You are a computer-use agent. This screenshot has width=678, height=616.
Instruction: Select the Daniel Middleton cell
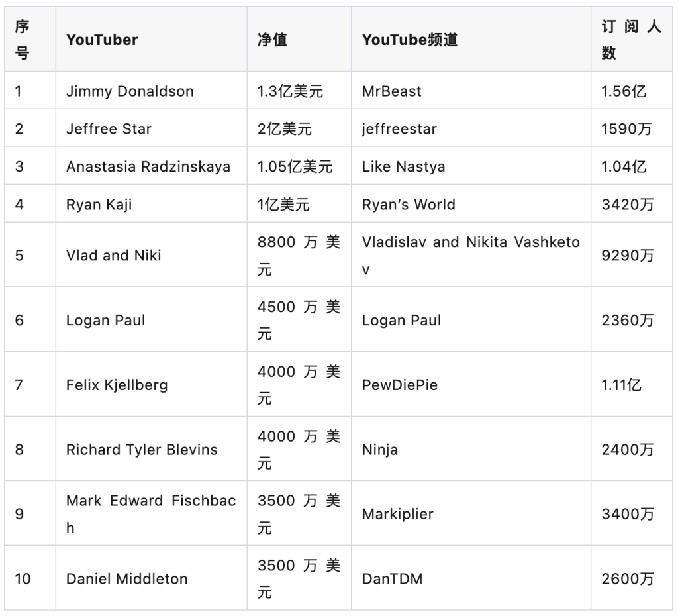pyautogui.click(x=152, y=578)
